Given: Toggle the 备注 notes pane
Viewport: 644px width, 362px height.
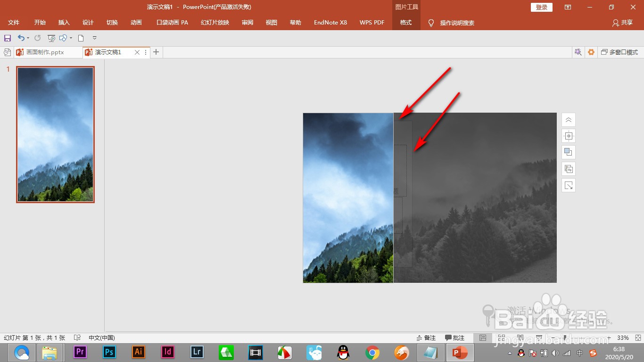Looking at the screenshot, I should click(x=426, y=338).
